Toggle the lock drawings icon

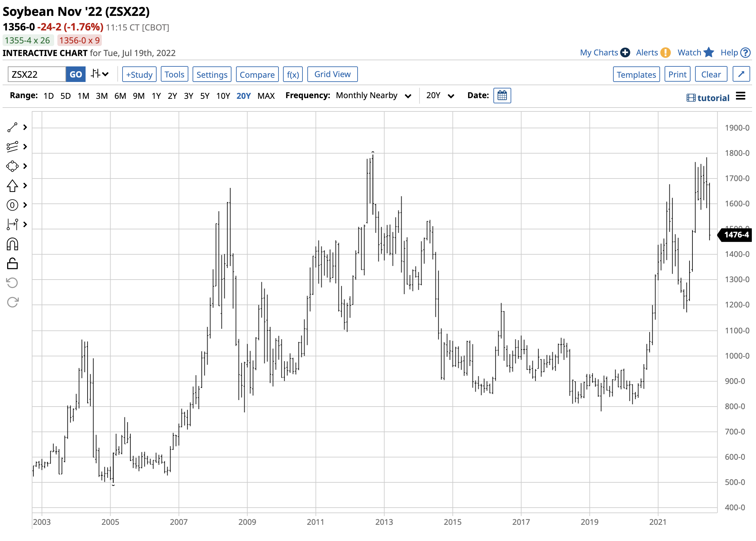[12, 264]
